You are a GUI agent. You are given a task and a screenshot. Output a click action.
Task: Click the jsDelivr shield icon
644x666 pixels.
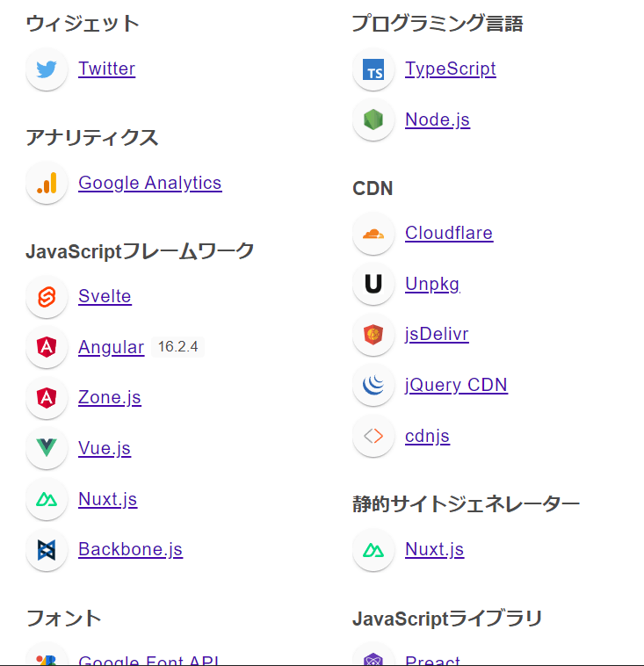[x=373, y=334]
